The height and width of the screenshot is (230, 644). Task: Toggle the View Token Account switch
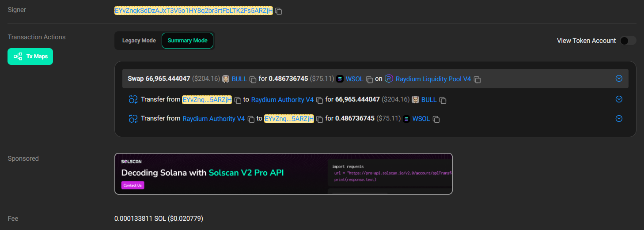(628, 41)
